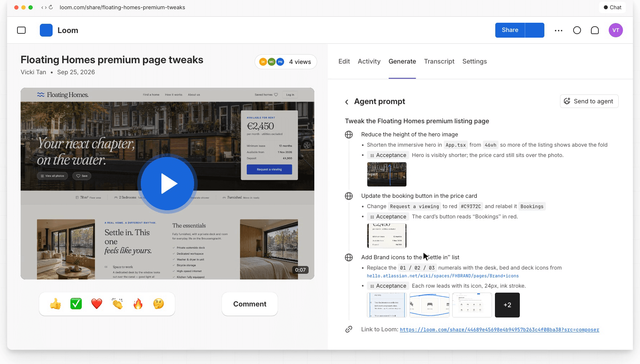
Task: Switch to the Edit tab
Action: (x=344, y=61)
